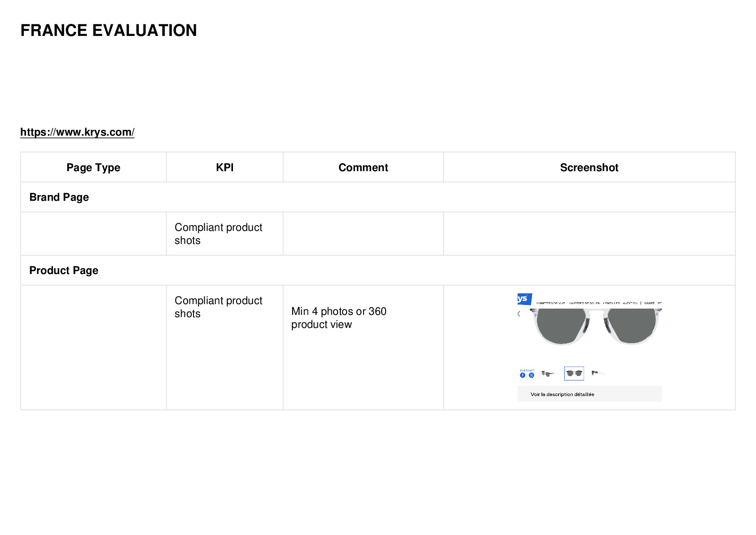Open the 'LUNETTES DE SOLEIL' menu item
This screenshot has height=535, width=756.
585,303
